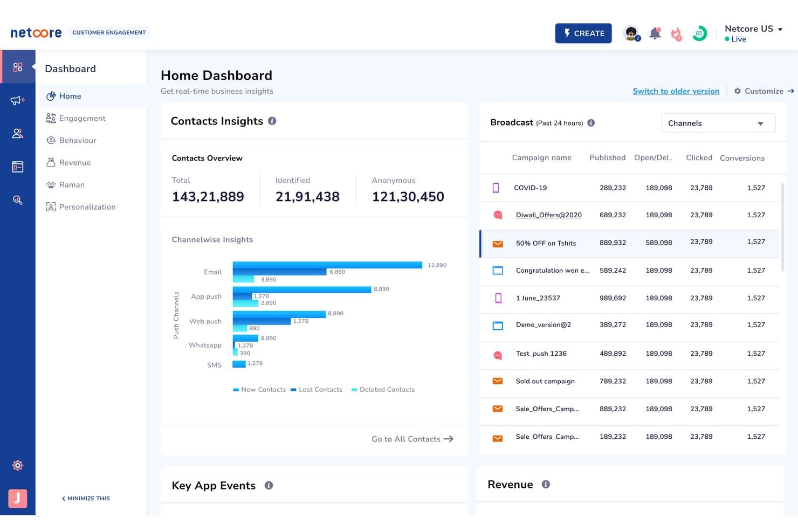798x532 pixels.
Task: Click the netcore logo
Action: (36, 33)
